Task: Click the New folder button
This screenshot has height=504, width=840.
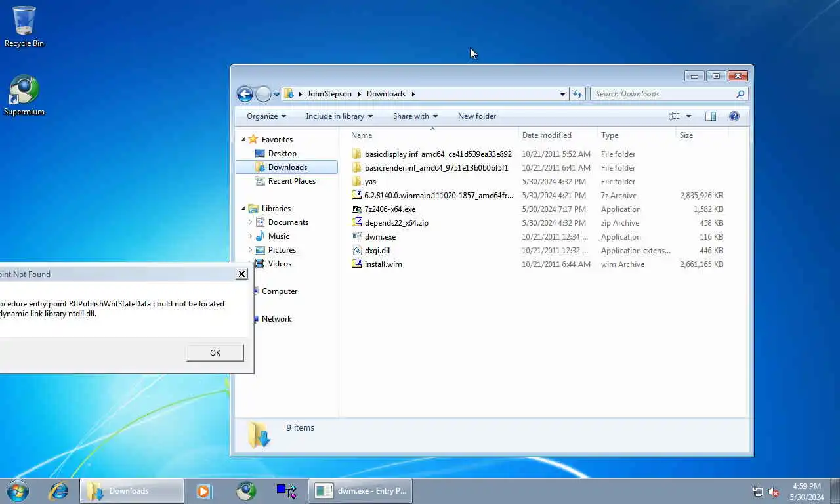Action: 477,116
